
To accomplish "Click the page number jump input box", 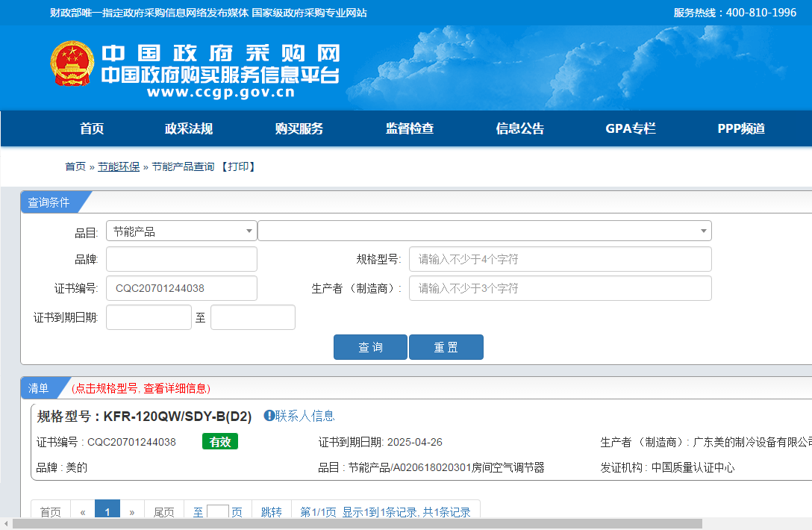I will (217, 511).
